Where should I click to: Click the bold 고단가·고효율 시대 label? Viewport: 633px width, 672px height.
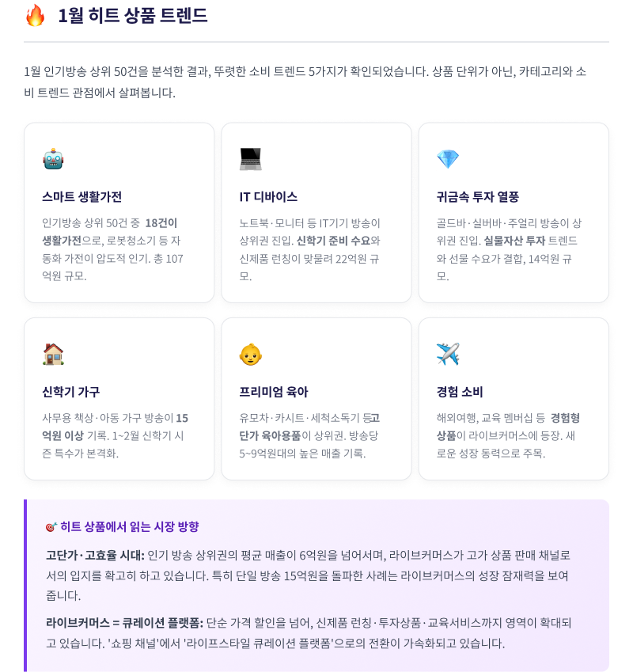pyautogui.click(x=95, y=556)
